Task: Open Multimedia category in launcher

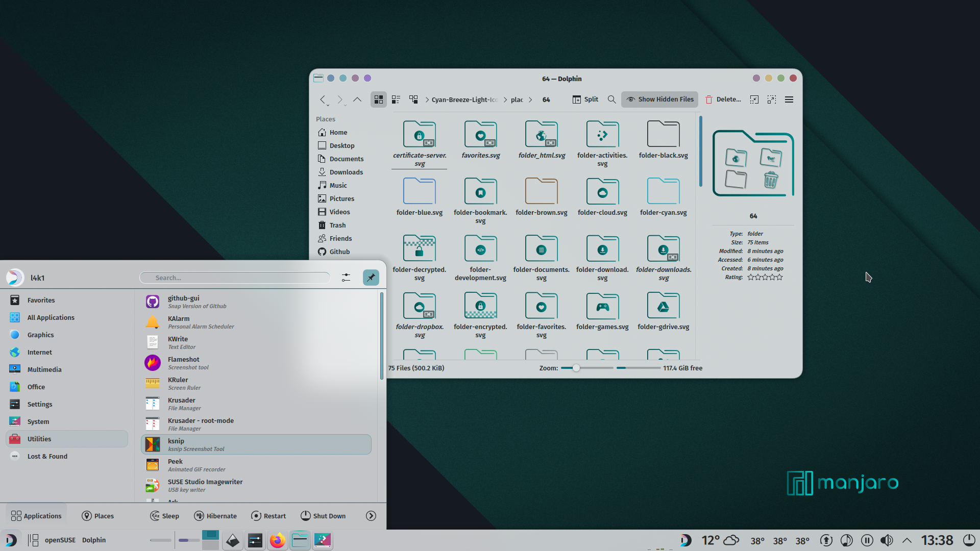Action: tap(67, 369)
